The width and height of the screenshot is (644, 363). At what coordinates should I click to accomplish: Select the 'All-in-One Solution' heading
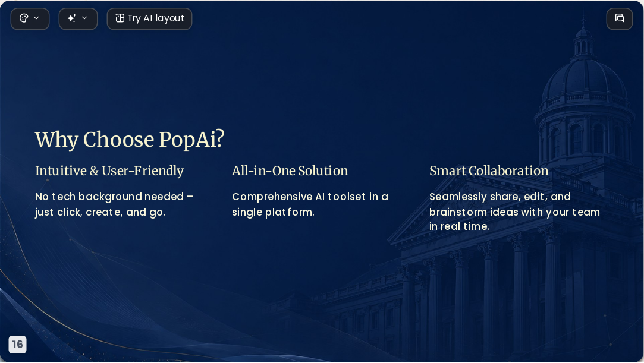(290, 171)
